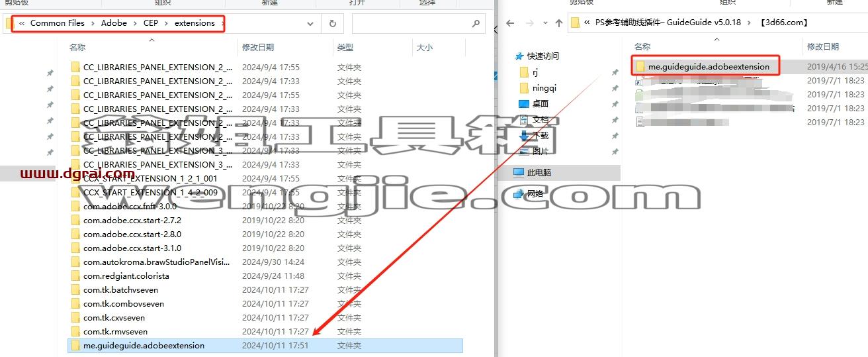868x357 pixels.
Task: Select the CEP breadcrumb segment
Action: (151, 23)
